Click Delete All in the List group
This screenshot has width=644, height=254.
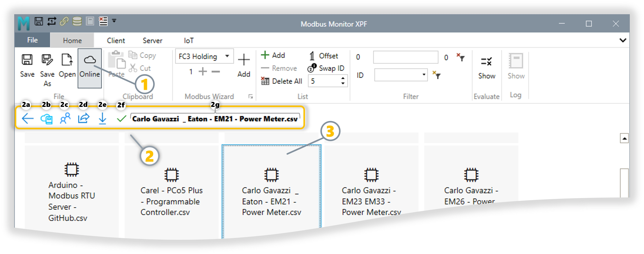click(x=282, y=81)
